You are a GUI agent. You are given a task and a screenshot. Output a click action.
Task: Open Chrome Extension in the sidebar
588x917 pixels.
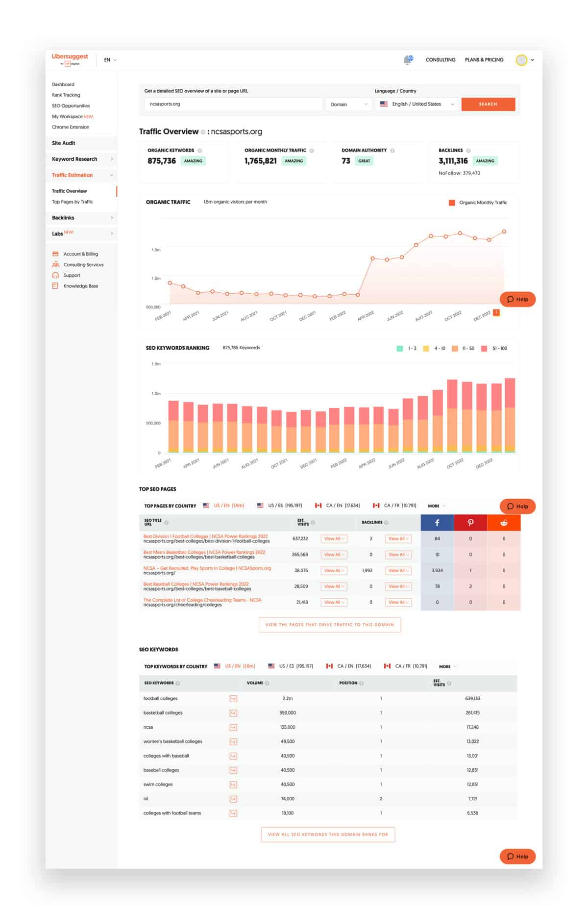[x=71, y=127]
